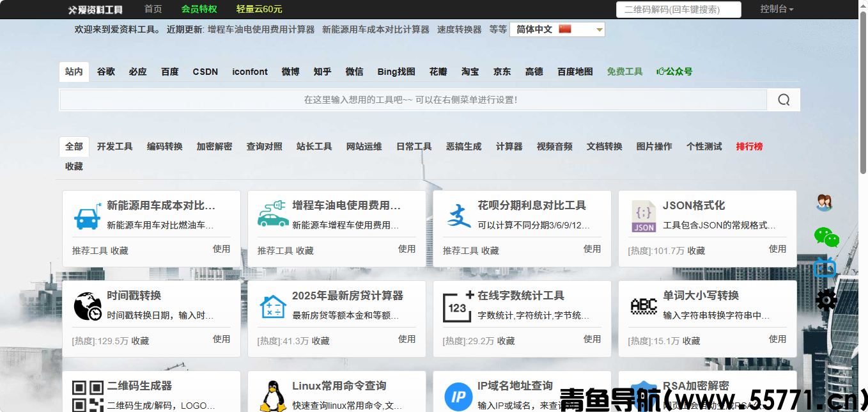Click the blue IP circle icon
Viewport: 868px width, 412px height.
pyautogui.click(x=458, y=397)
